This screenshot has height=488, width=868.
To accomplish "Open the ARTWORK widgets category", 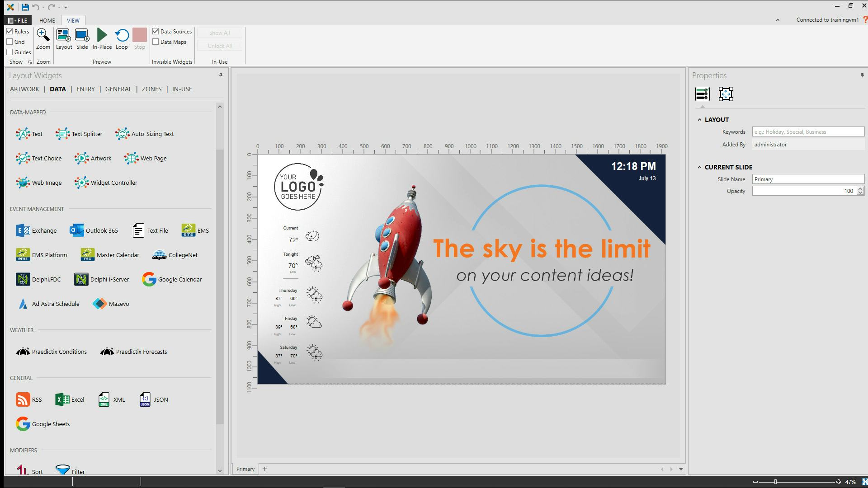I will coord(24,89).
